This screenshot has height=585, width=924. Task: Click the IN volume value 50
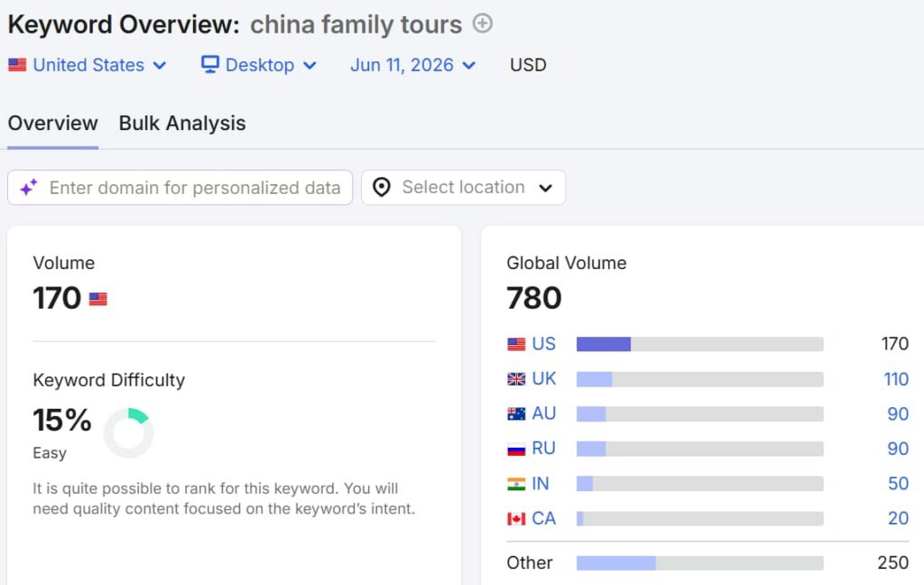pos(898,484)
